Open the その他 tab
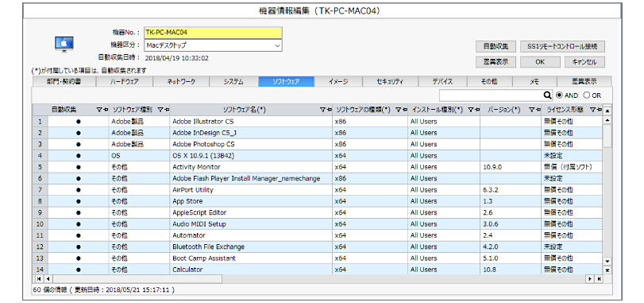This screenshot has height=303, width=644. click(490, 81)
